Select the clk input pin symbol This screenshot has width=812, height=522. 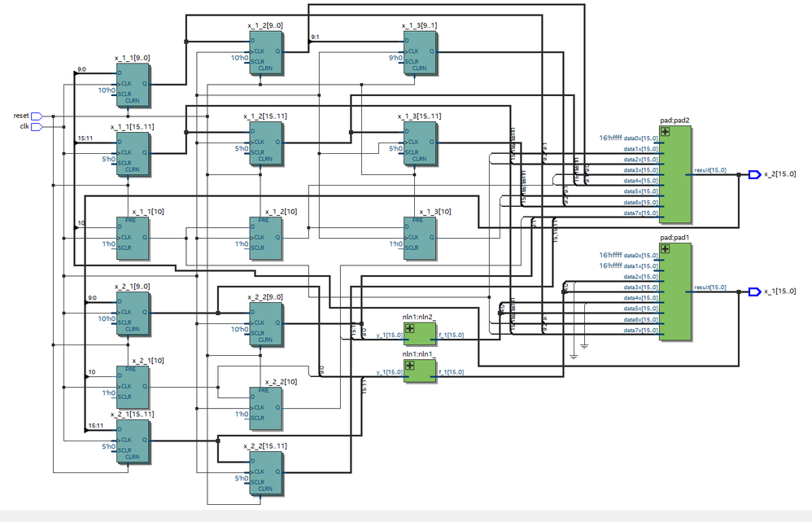point(37,126)
